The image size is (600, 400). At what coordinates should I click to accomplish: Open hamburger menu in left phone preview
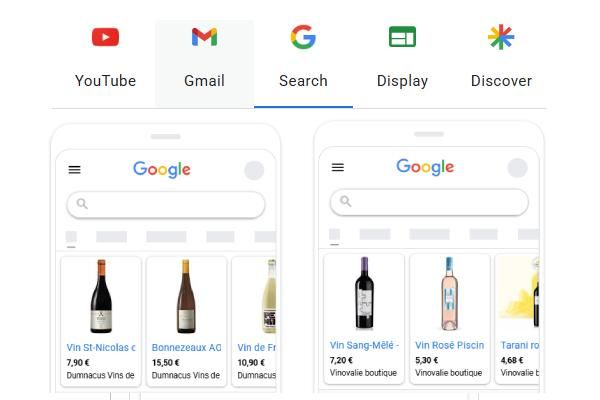[75, 170]
